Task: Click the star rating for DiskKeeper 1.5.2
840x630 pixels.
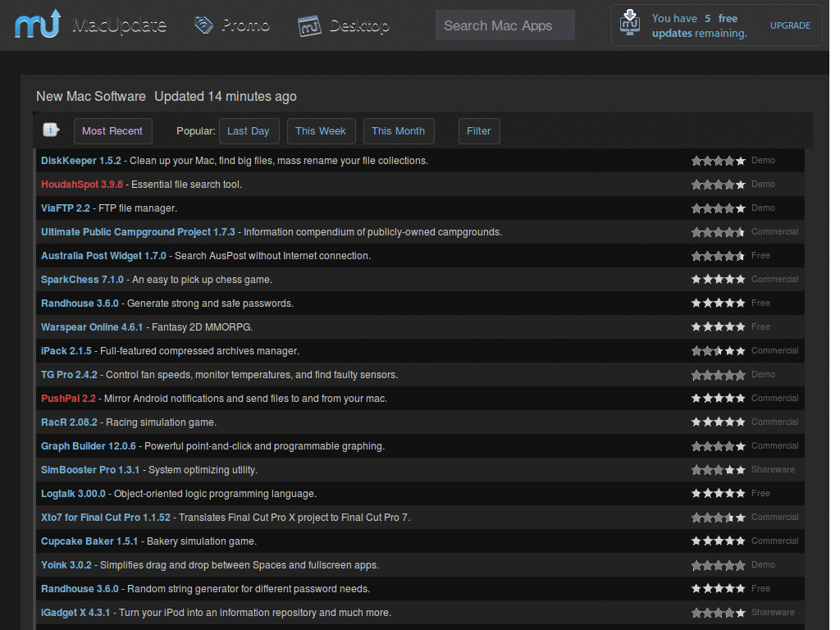Action: [718, 161]
